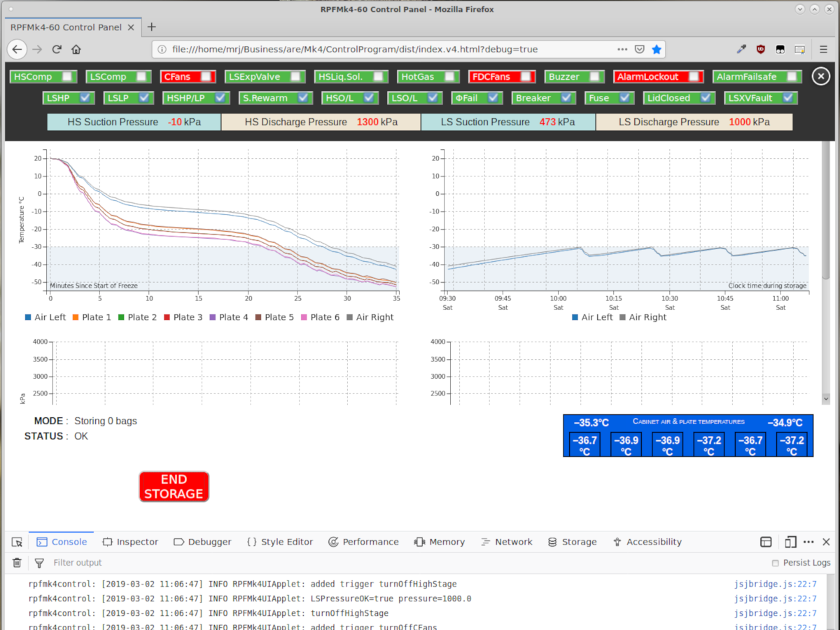The height and width of the screenshot is (630, 840).
Task: Toggle Buzzer checkbox
Action: pyautogui.click(x=595, y=77)
